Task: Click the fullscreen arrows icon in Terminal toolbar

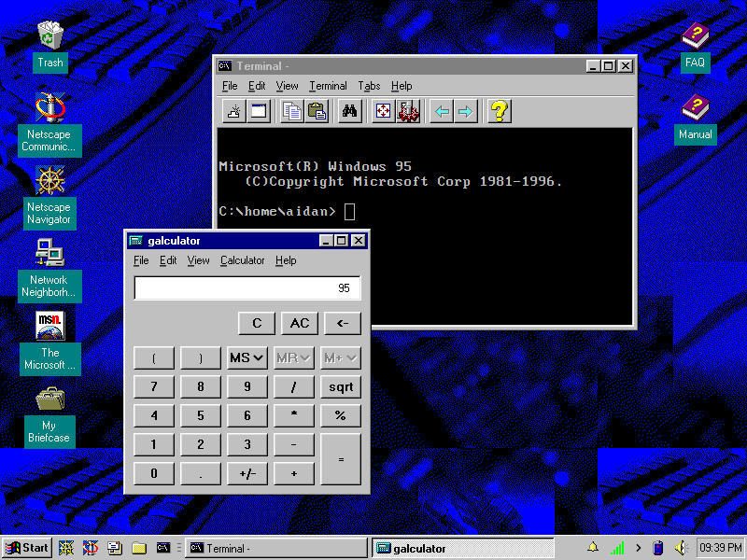Action: click(x=383, y=112)
